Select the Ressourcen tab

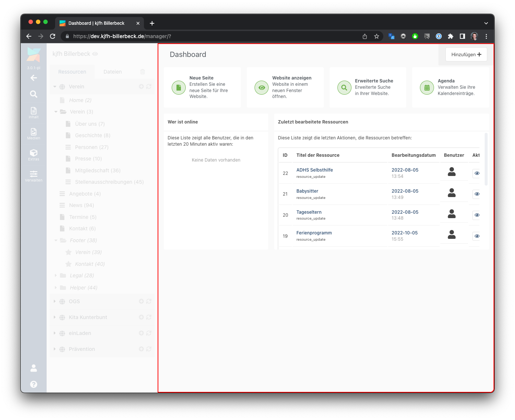[x=72, y=72]
